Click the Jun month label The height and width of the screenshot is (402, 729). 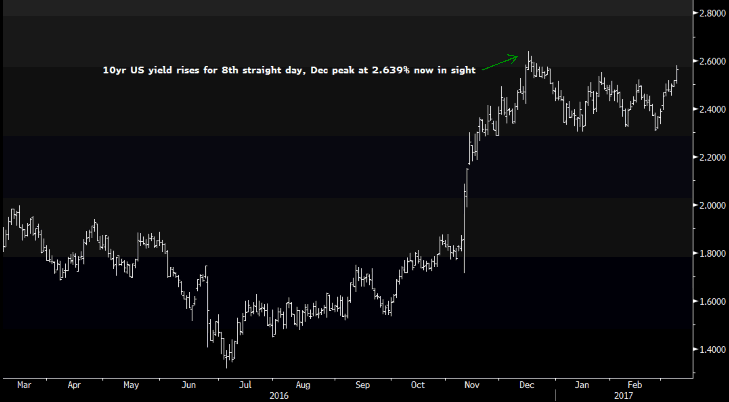[x=188, y=385]
